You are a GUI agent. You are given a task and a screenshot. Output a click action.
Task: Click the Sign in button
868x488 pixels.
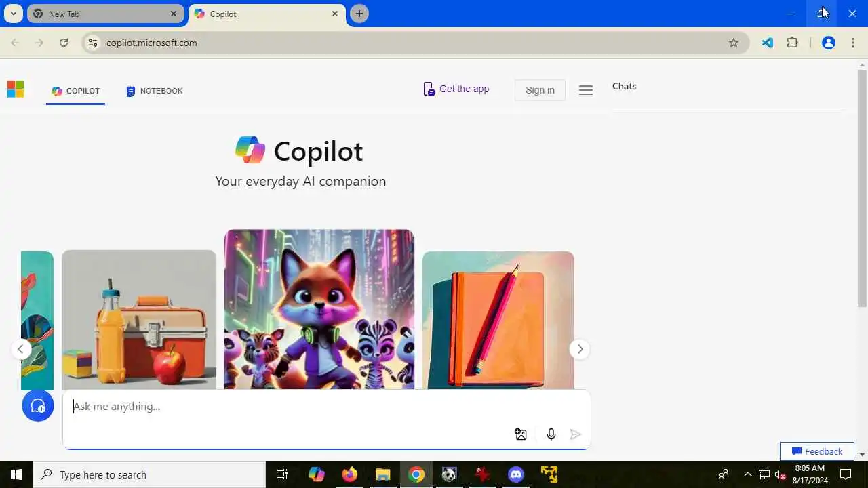click(x=540, y=90)
